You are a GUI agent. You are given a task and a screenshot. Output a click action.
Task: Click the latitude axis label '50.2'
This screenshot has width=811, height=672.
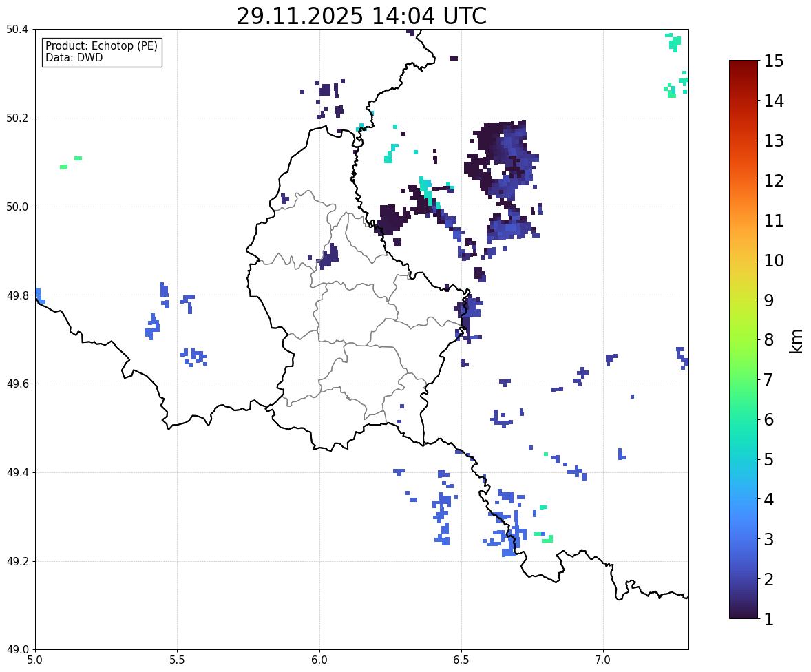pyautogui.click(x=18, y=118)
